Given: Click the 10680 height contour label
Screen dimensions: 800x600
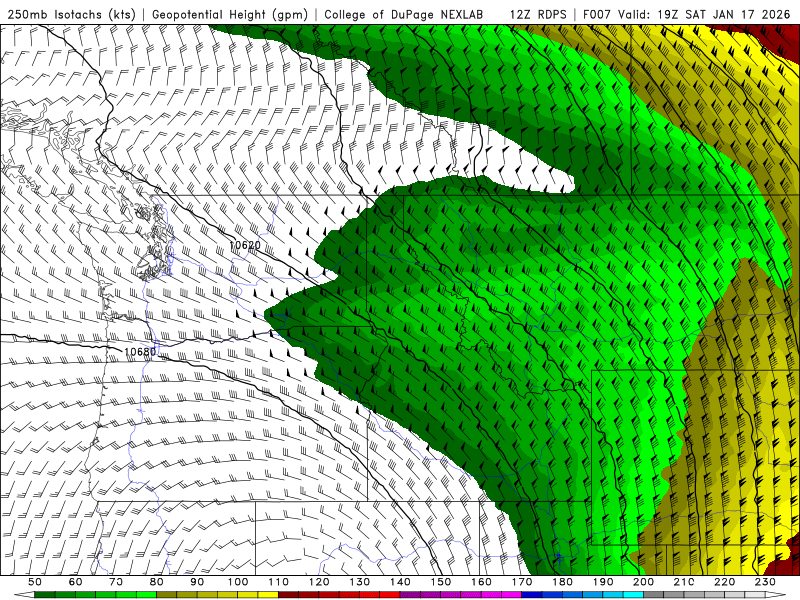Looking at the screenshot, I should [x=140, y=352].
